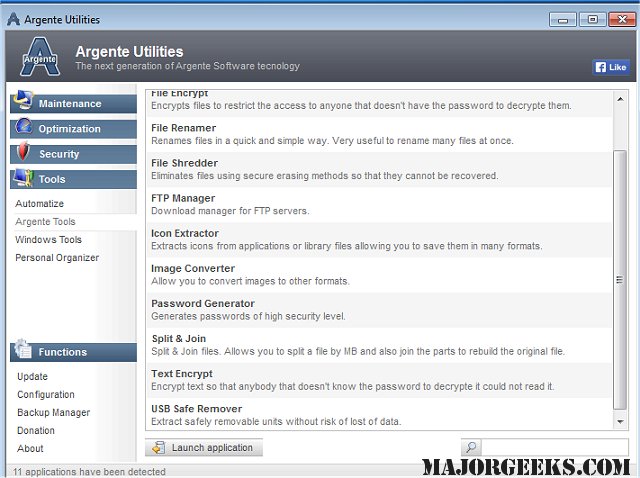Open Configuration function
This screenshot has height=478, width=640.
click(x=46, y=394)
